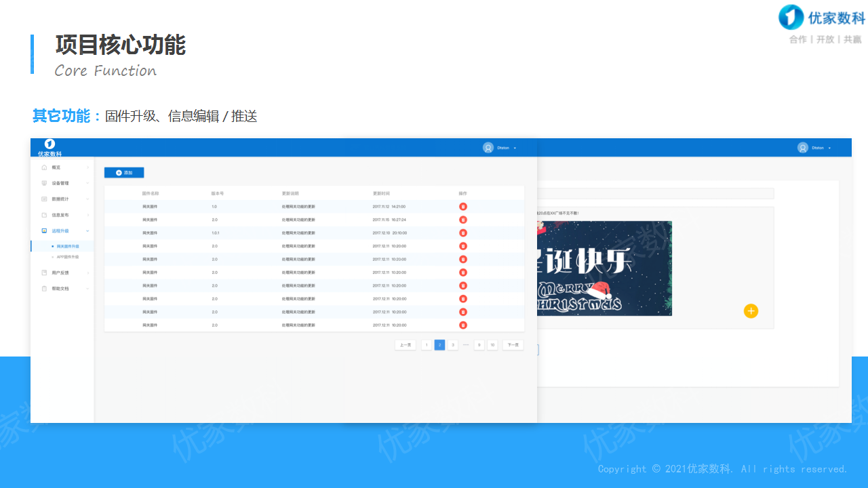Click the 设备管理 monitor icon
The width and height of the screenshot is (868, 488).
44,183
